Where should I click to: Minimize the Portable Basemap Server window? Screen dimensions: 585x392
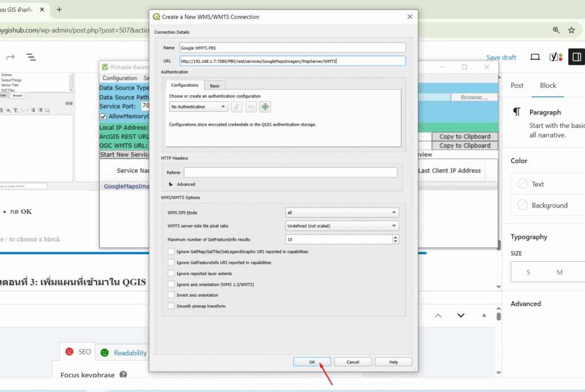point(443,67)
